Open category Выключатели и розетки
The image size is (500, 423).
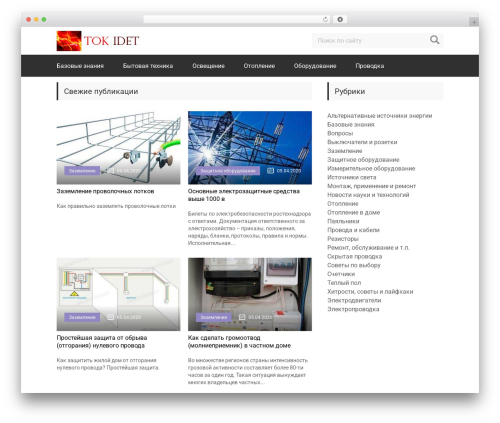tap(362, 142)
